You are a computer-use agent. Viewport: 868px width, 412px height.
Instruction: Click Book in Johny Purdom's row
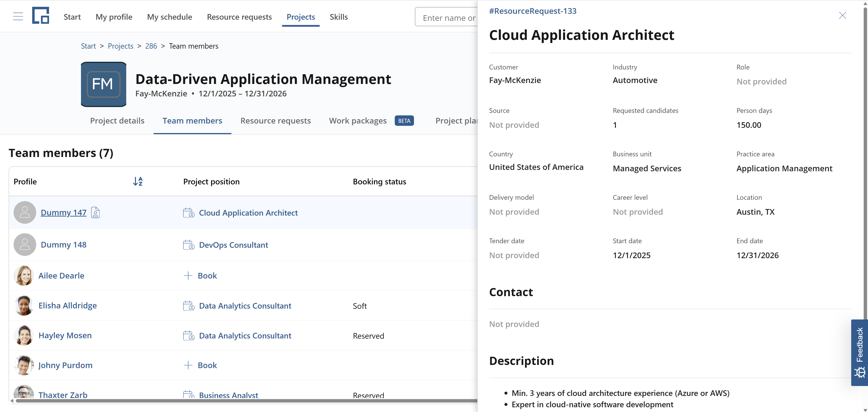207,365
